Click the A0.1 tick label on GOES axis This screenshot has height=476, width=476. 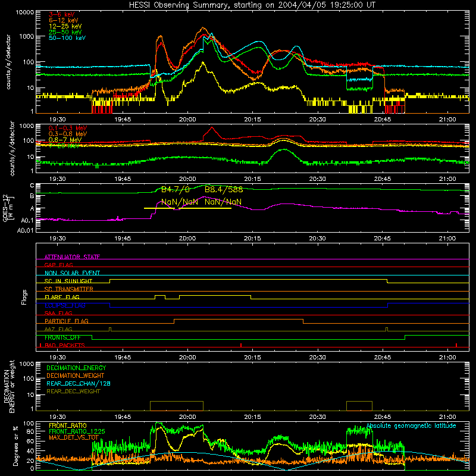[27, 220]
